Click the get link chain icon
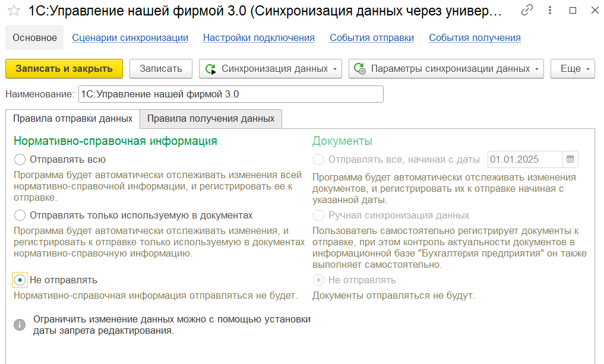Image resolution: width=604 pixels, height=364 pixels. point(528,11)
